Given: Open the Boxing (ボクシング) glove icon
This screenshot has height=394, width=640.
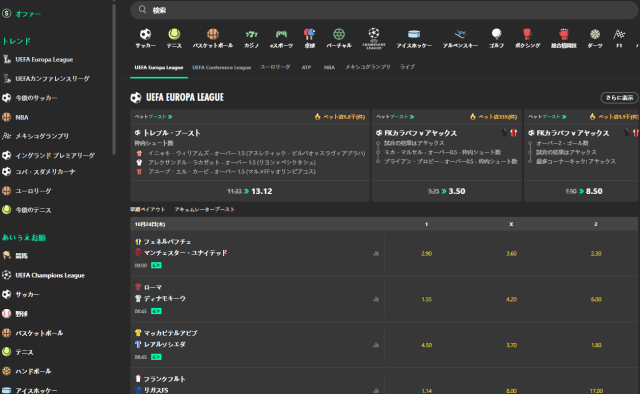Looking at the screenshot, I should pos(527,34).
